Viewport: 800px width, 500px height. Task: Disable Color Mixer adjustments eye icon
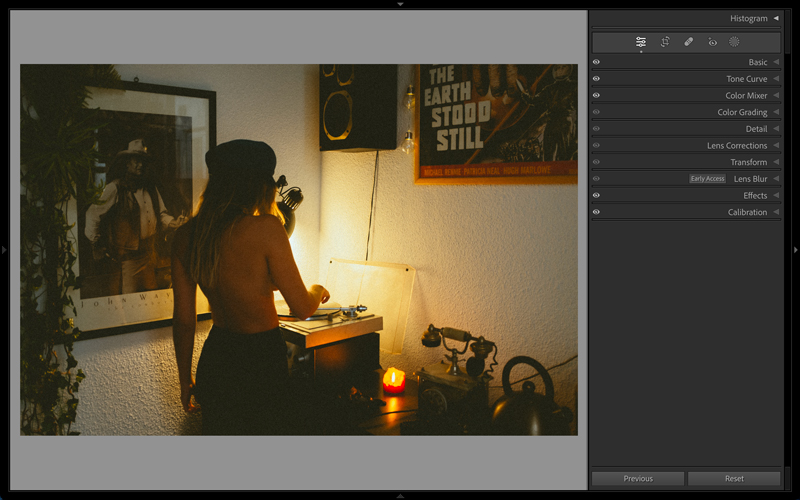click(596, 96)
